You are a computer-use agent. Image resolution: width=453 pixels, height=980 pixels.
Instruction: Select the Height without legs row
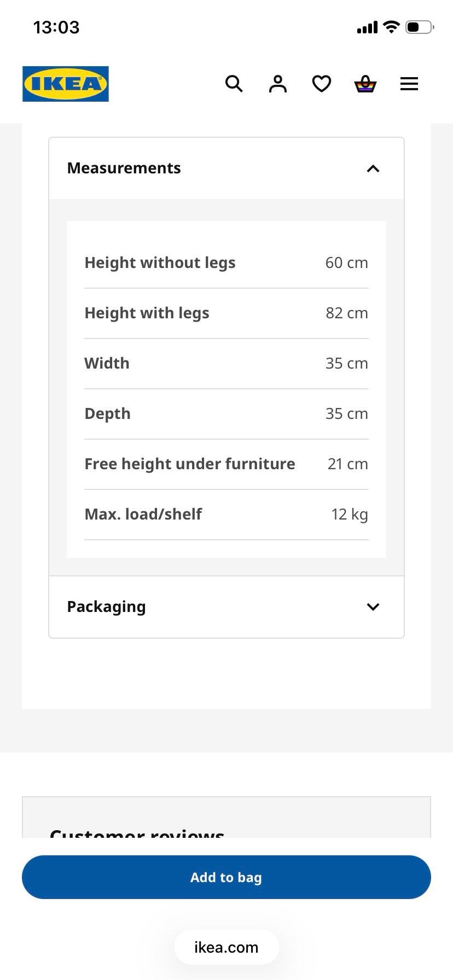point(226,263)
